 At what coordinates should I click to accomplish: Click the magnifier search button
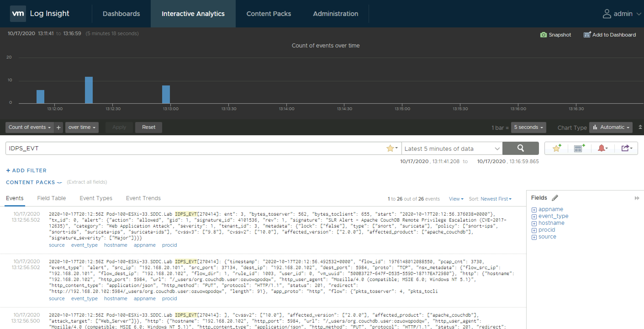[520, 148]
